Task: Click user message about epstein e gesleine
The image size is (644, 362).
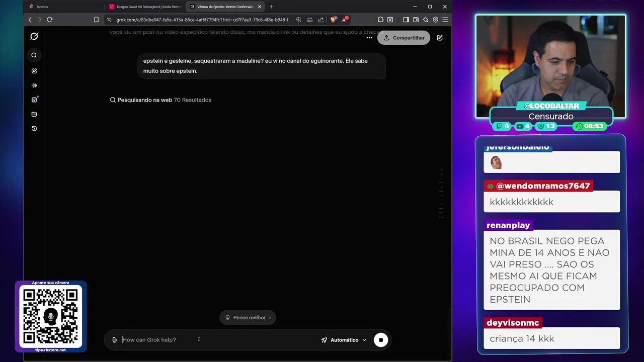Action: pyautogui.click(x=261, y=66)
